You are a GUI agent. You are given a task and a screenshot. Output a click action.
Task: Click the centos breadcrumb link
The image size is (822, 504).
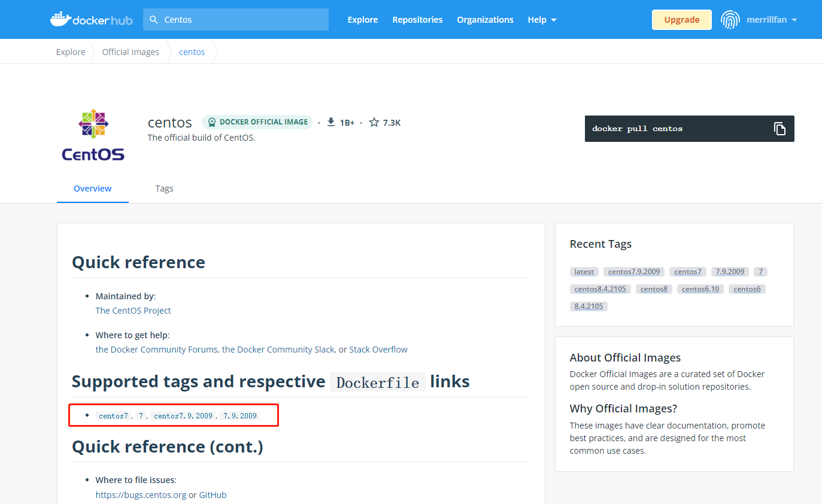coord(192,52)
